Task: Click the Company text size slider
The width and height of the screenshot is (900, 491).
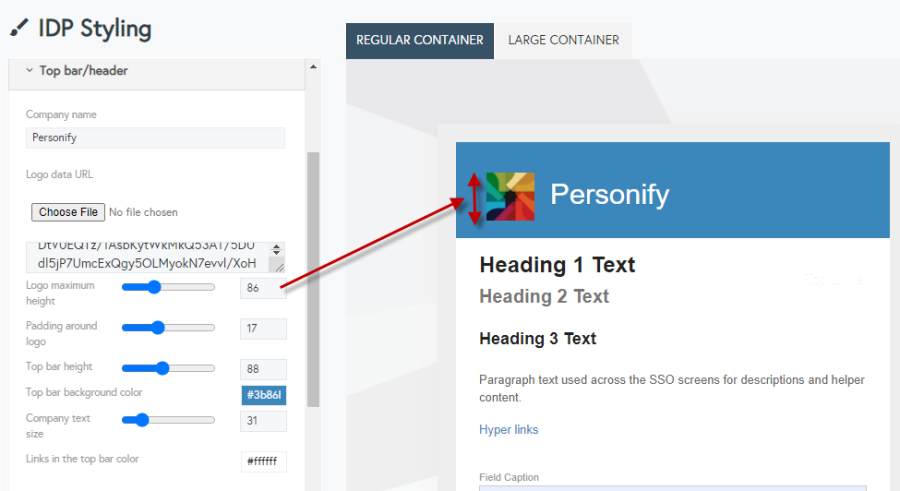Action: pos(168,420)
